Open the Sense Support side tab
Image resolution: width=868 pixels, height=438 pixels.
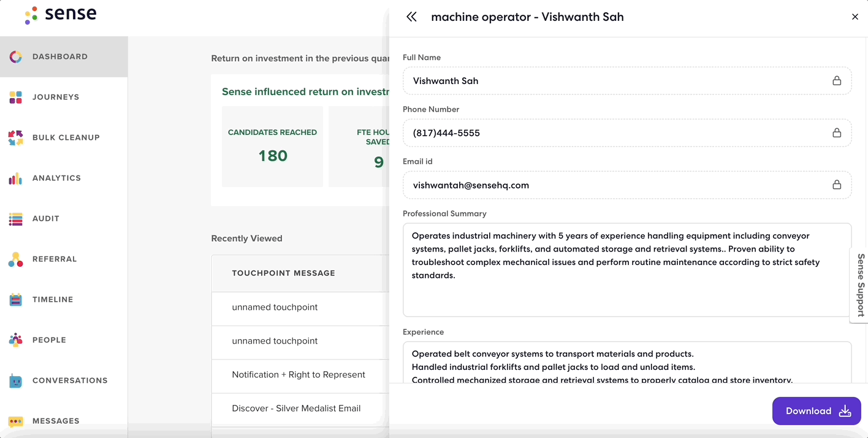[860, 285]
